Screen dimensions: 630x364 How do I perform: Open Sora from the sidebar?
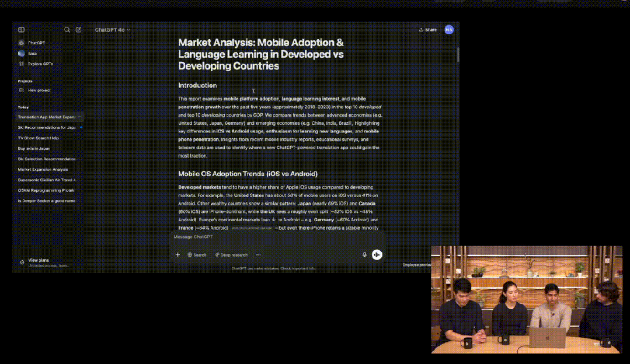[x=32, y=53]
